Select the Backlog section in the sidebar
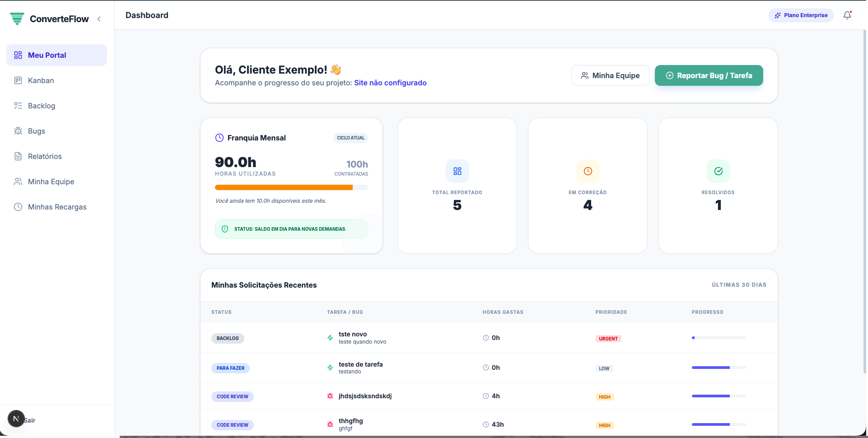Image resolution: width=868 pixels, height=438 pixels. [x=41, y=106]
